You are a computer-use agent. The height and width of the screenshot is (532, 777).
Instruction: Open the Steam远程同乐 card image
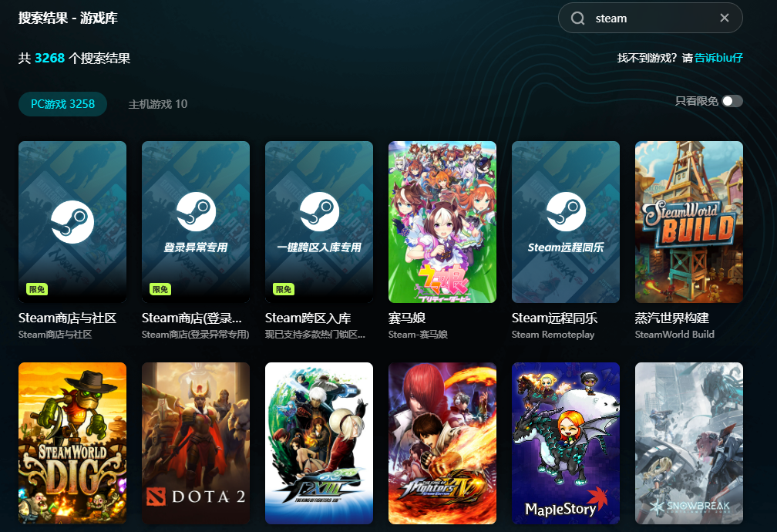(x=566, y=221)
